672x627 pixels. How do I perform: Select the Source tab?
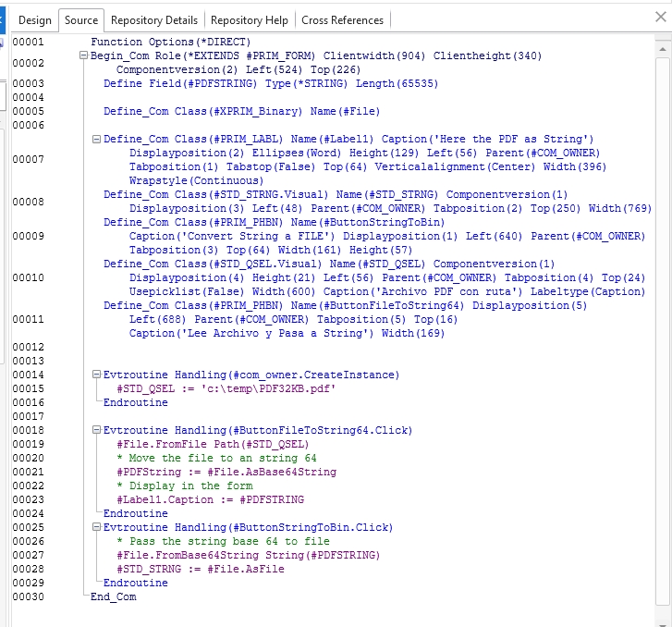pyautogui.click(x=81, y=20)
